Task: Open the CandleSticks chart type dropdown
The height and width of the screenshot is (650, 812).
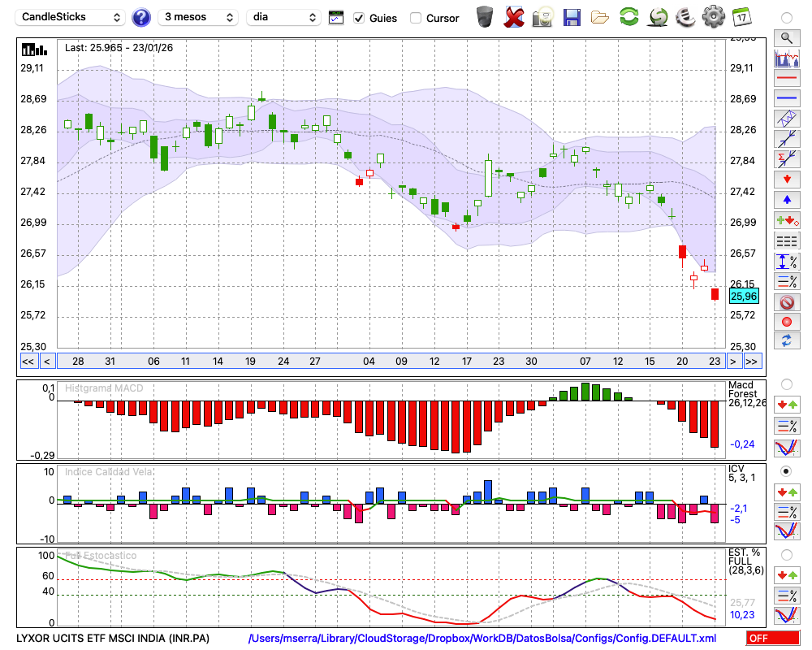Action: click(x=71, y=17)
